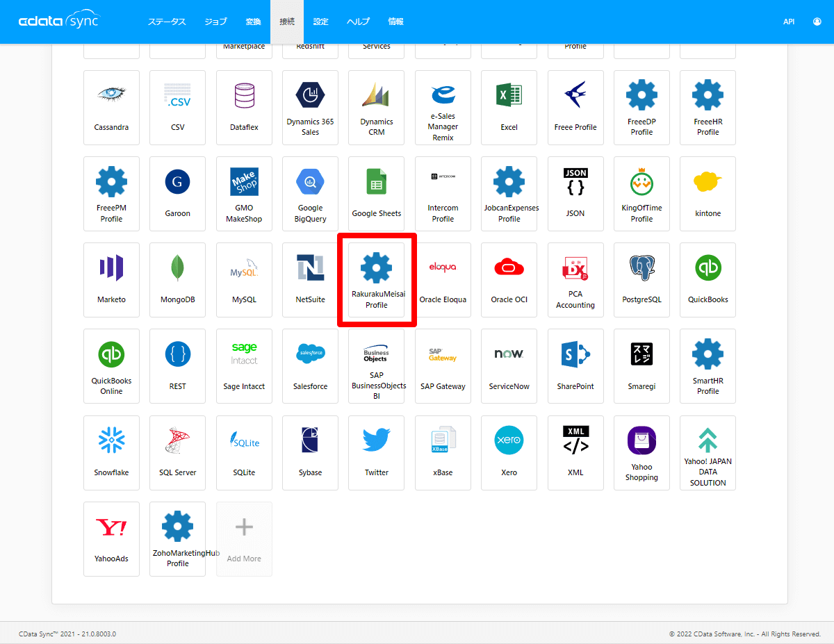
Task: Pick the MongoDB leaf icon
Action: coord(178,267)
